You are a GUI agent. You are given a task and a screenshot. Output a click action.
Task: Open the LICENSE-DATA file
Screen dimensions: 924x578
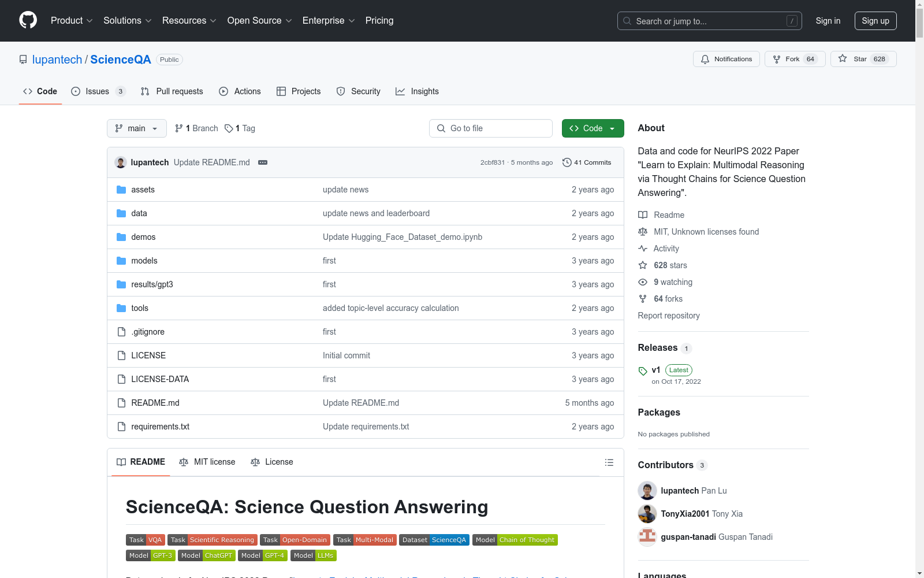pos(160,379)
